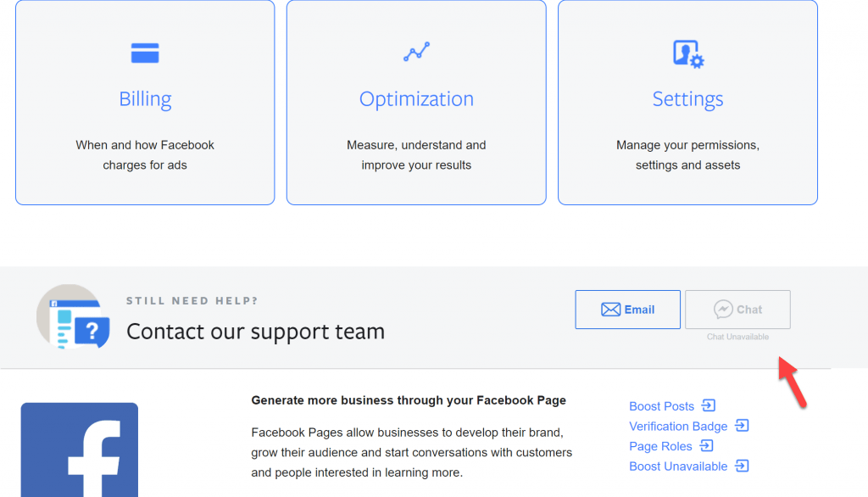868x497 pixels.
Task: Click the Settings profile-with-gear icon
Action: tap(687, 52)
